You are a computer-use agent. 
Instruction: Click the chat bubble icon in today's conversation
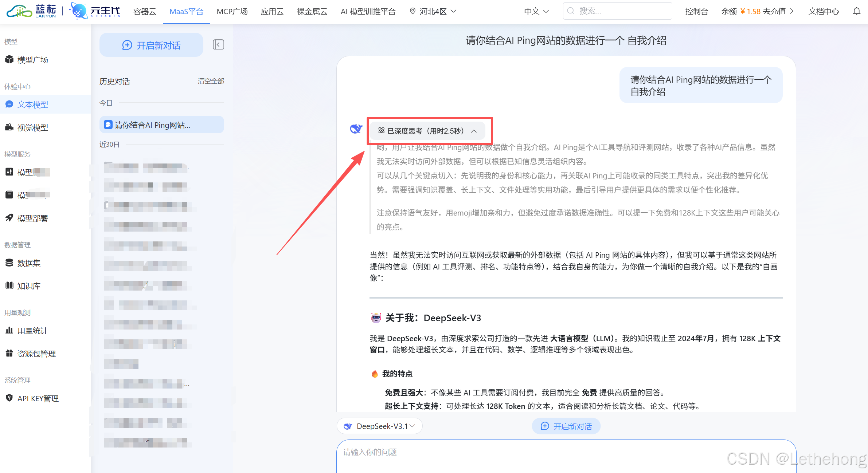(x=108, y=125)
